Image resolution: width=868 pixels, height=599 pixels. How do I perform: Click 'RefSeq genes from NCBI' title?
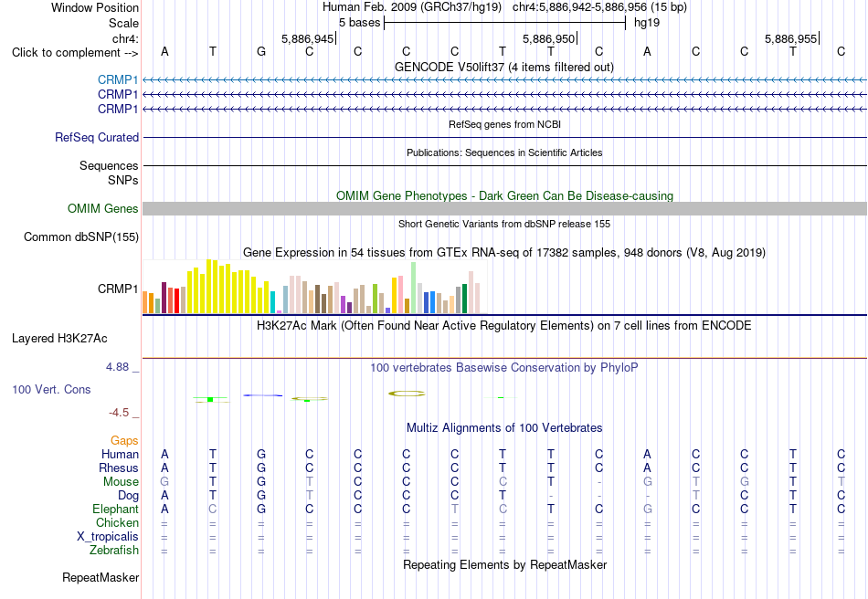[504, 124]
